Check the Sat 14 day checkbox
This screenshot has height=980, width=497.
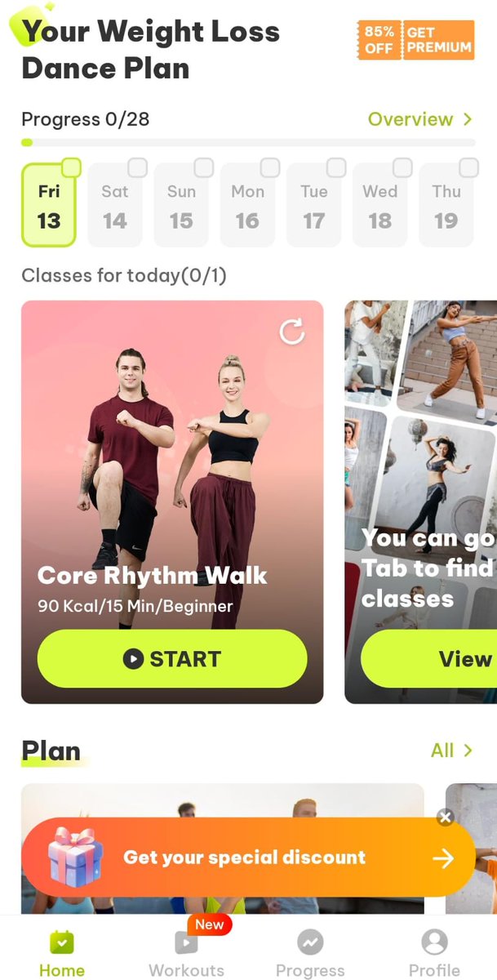coord(138,168)
